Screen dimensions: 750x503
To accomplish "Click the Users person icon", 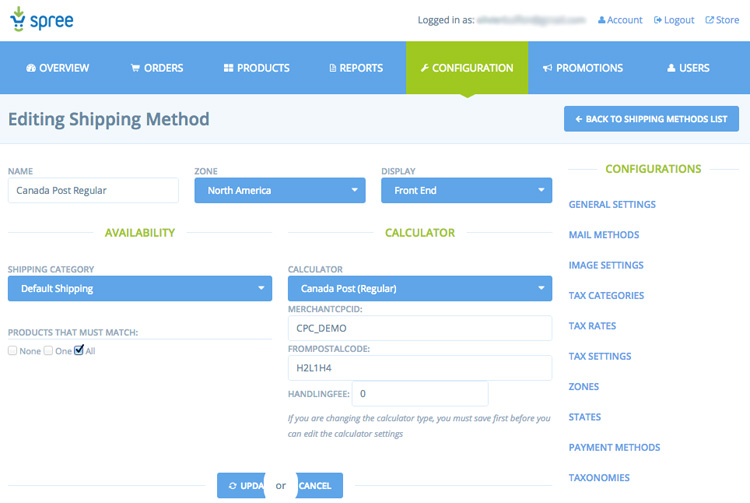I will tap(671, 68).
